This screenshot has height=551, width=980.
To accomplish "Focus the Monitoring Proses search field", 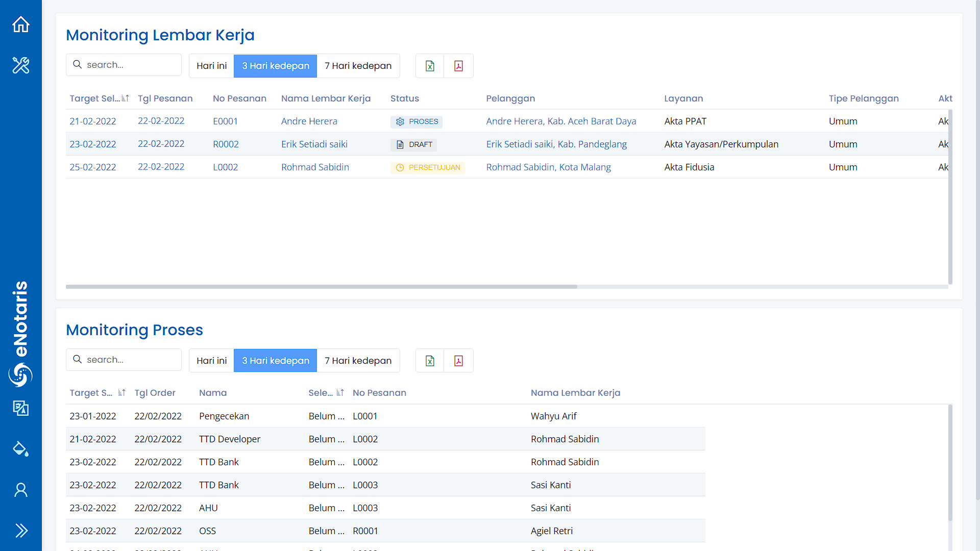I will (x=124, y=360).
